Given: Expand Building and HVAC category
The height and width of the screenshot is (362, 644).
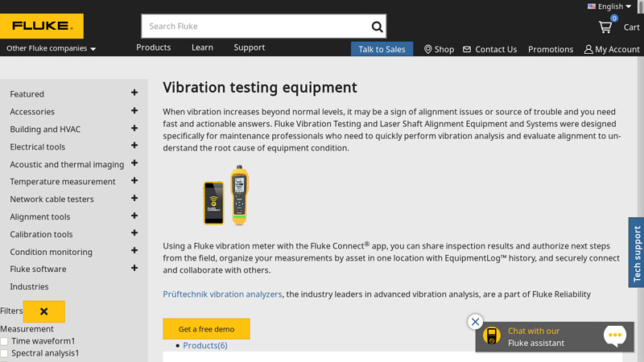Looking at the screenshot, I should point(134,128).
